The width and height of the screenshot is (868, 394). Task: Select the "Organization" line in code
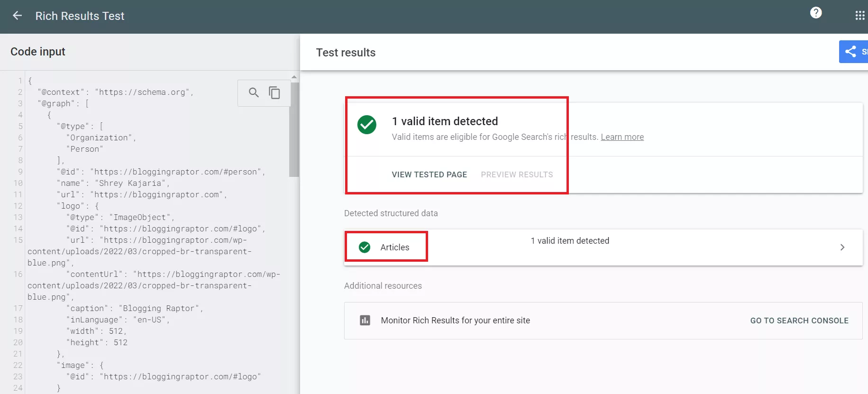(x=101, y=137)
